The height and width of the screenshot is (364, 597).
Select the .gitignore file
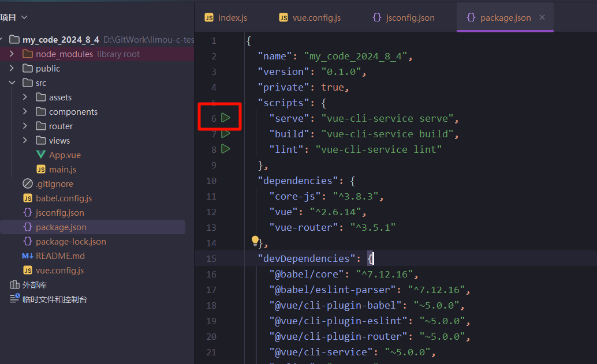(54, 184)
